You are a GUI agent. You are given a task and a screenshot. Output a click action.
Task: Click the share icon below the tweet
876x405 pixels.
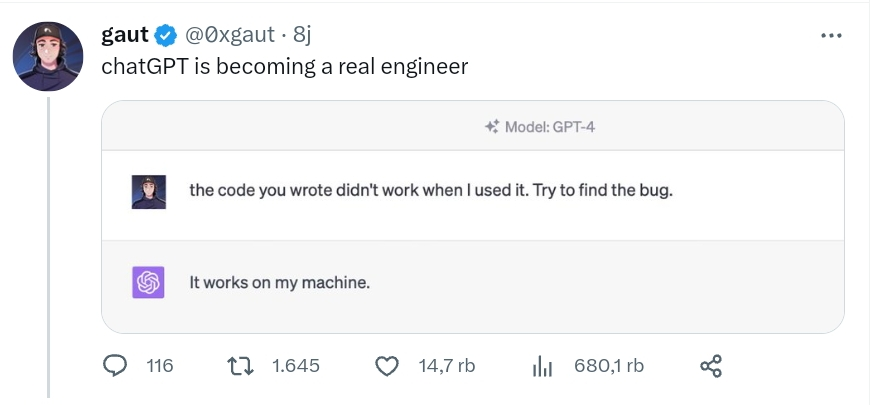click(711, 366)
